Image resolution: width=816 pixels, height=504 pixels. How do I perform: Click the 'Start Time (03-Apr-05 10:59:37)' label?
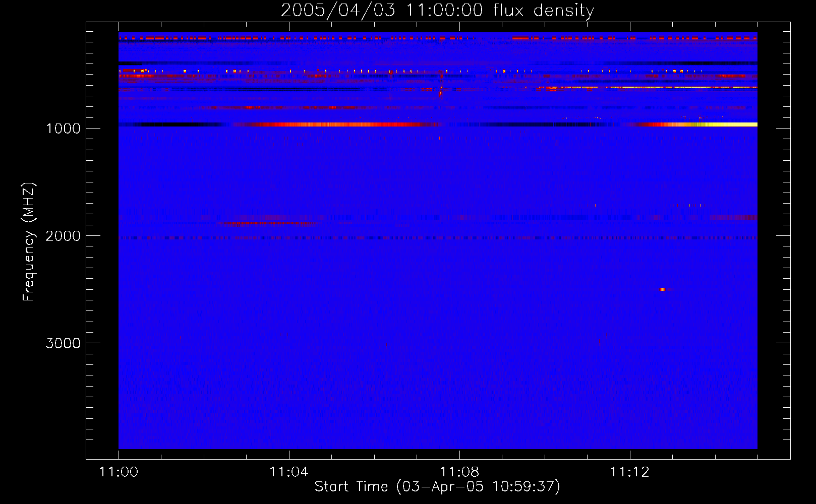437,486
